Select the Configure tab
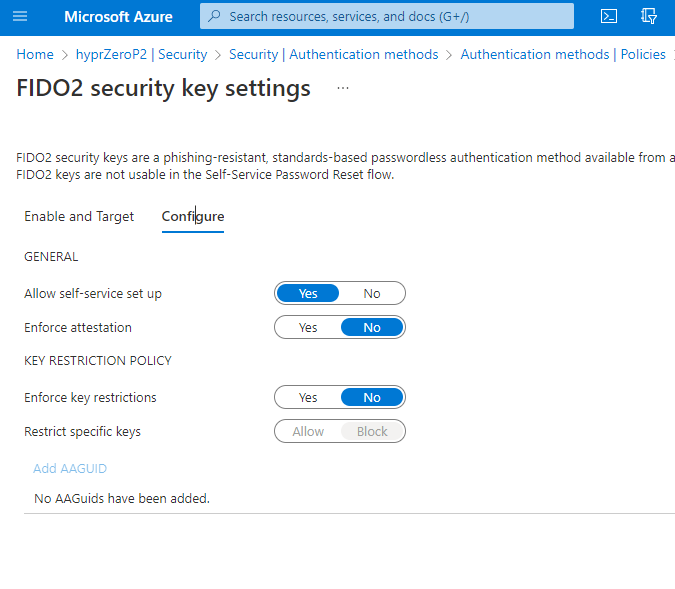This screenshot has width=675, height=589. coord(192,216)
